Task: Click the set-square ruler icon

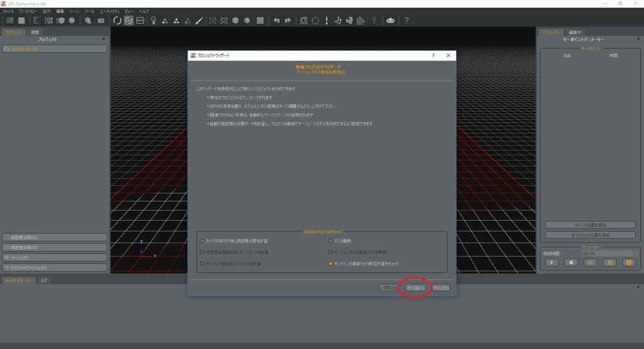Action: (360, 21)
